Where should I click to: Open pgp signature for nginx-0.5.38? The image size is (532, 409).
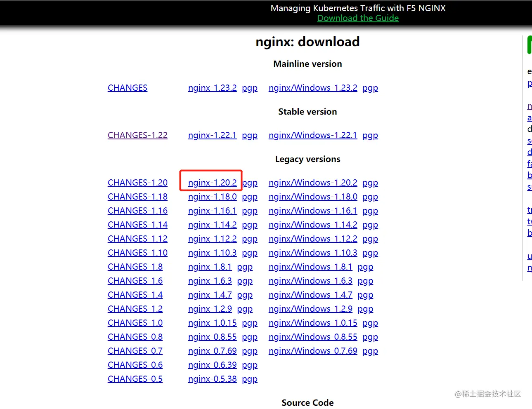pyautogui.click(x=250, y=379)
